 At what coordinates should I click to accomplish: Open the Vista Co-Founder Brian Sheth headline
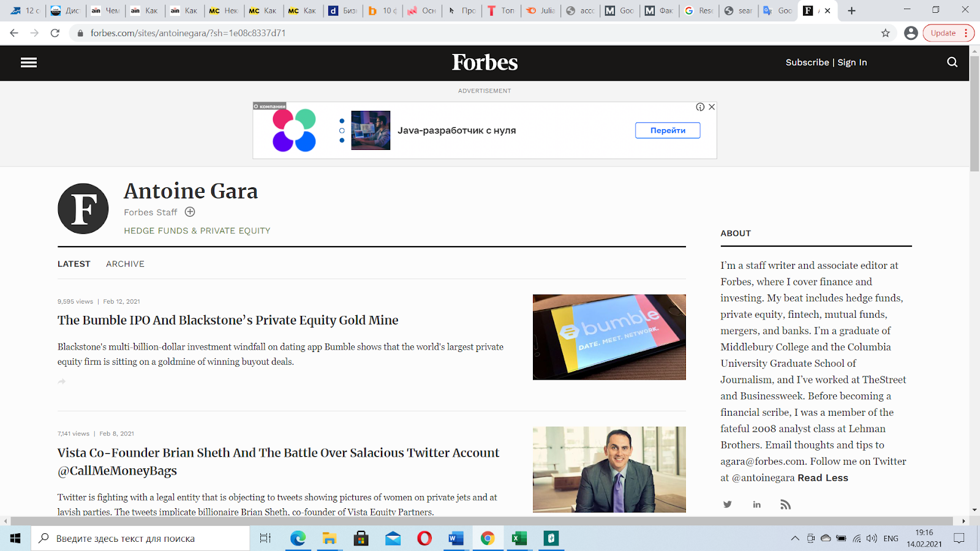coord(279,462)
